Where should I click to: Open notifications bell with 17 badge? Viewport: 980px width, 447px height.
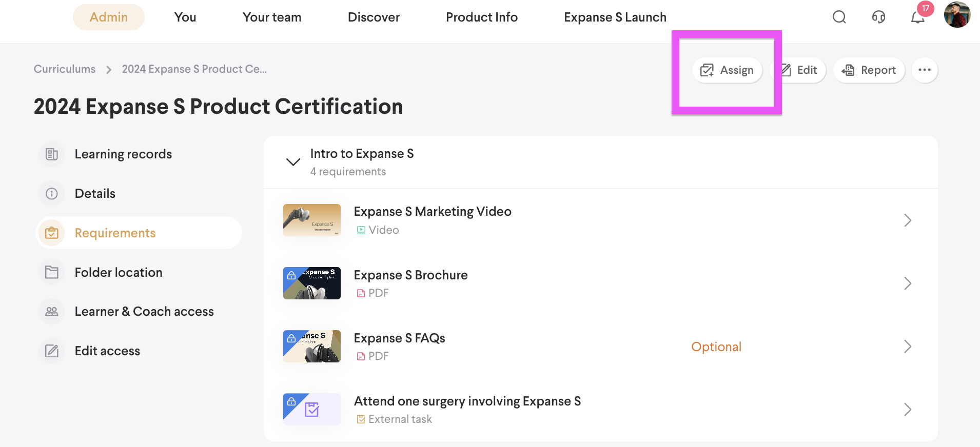tap(918, 17)
